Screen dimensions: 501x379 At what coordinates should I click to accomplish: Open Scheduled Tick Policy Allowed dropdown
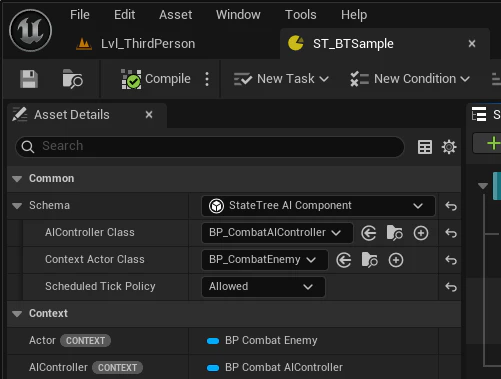coord(263,287)
